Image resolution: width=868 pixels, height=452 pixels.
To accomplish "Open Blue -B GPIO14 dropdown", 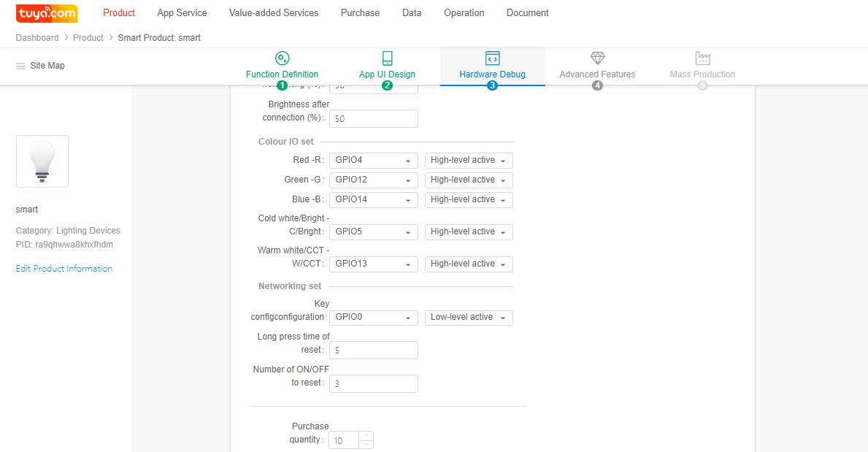I will click(374, 199).
